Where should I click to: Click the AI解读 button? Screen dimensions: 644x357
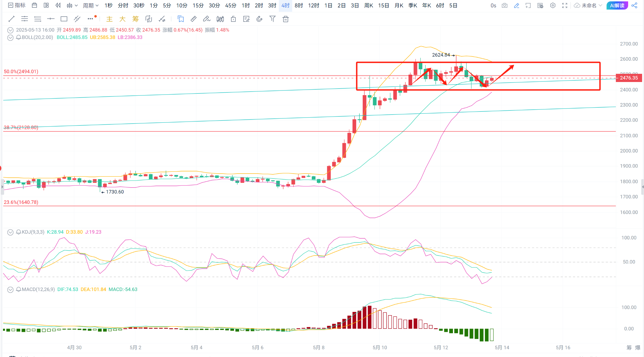tap(617, 5)
